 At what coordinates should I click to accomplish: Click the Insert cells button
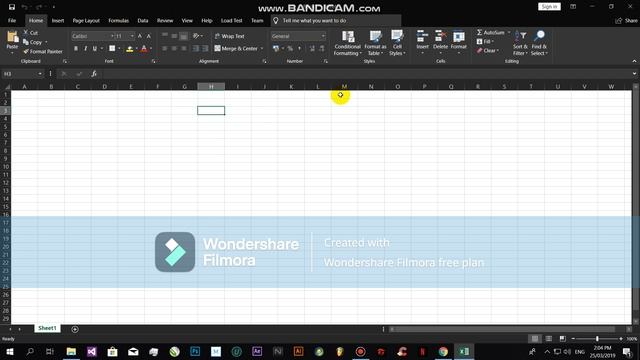click(422, 42)
